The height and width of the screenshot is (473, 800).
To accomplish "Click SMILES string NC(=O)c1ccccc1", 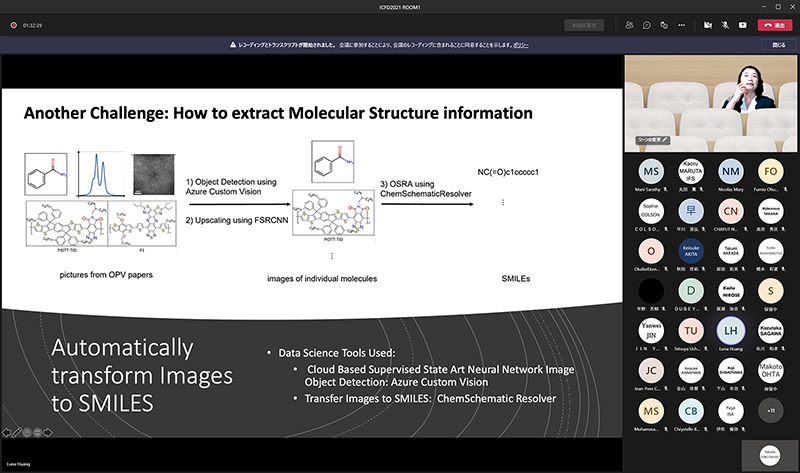I will 508,172.
